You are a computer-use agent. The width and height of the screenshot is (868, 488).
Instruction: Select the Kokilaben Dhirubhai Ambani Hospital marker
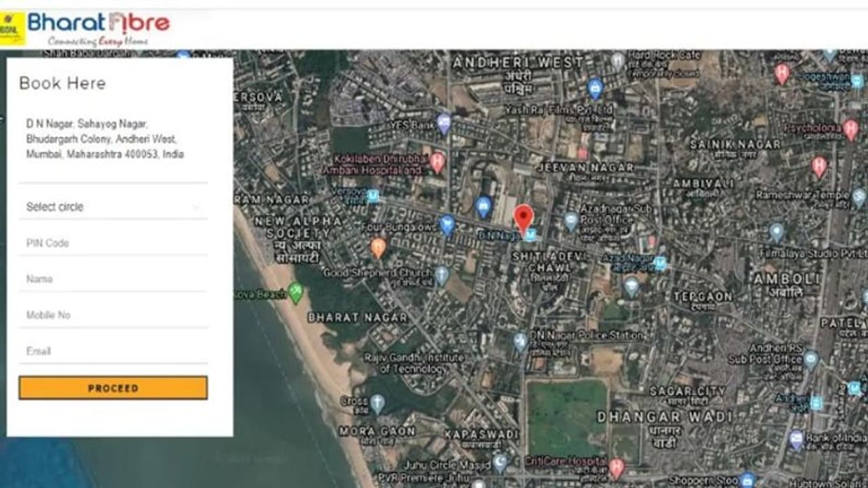[x=437, y=162]
